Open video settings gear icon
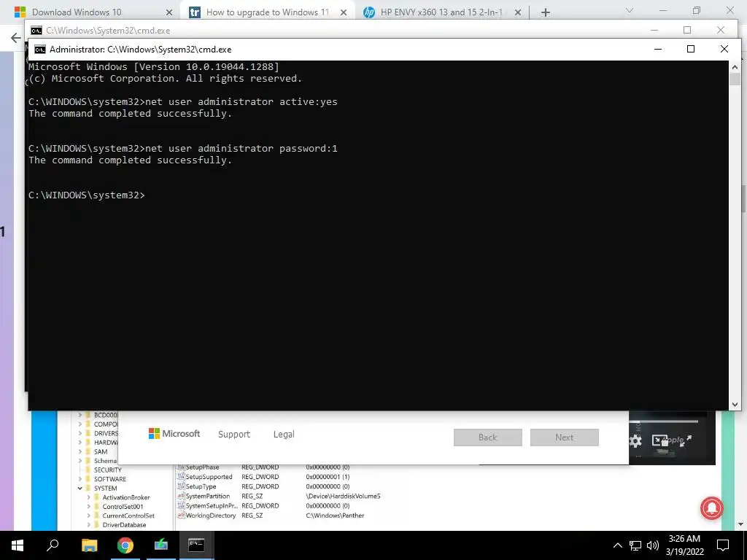The width and height of the screenshot is (747, 560). click(635, 441)
